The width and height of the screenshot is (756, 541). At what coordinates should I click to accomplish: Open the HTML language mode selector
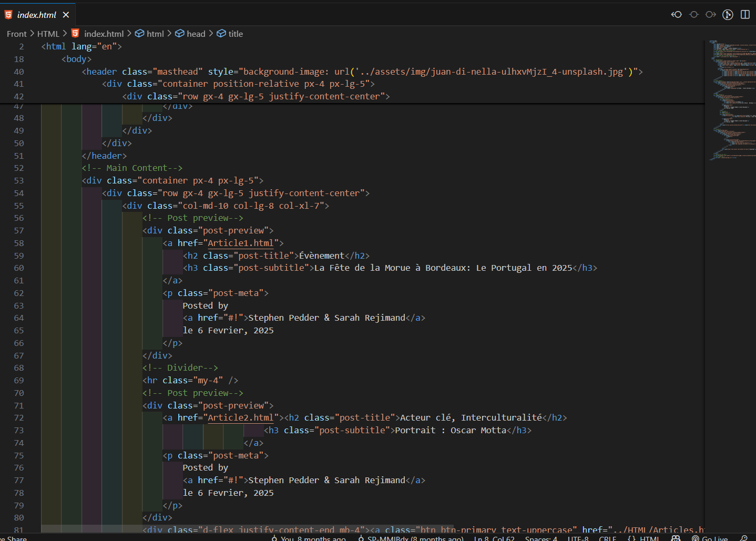[644, 538]
